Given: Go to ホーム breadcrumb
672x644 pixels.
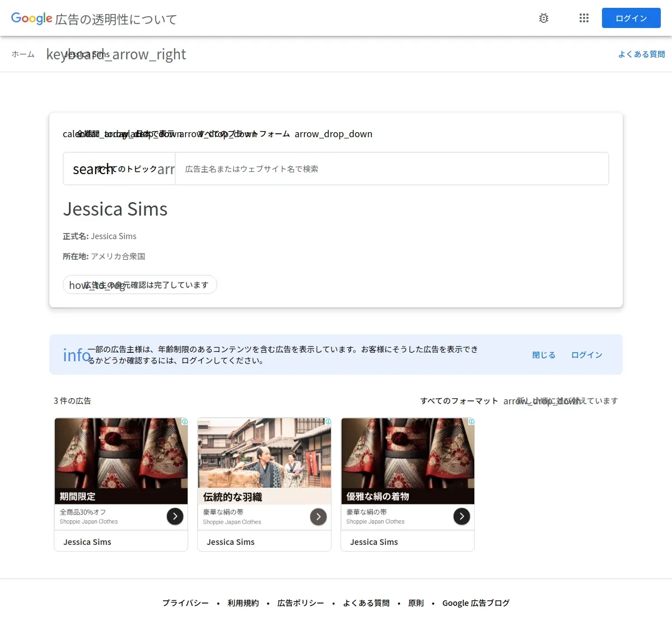Looking at the screenshot, I should pyautogui.click(x=23, y=54).
